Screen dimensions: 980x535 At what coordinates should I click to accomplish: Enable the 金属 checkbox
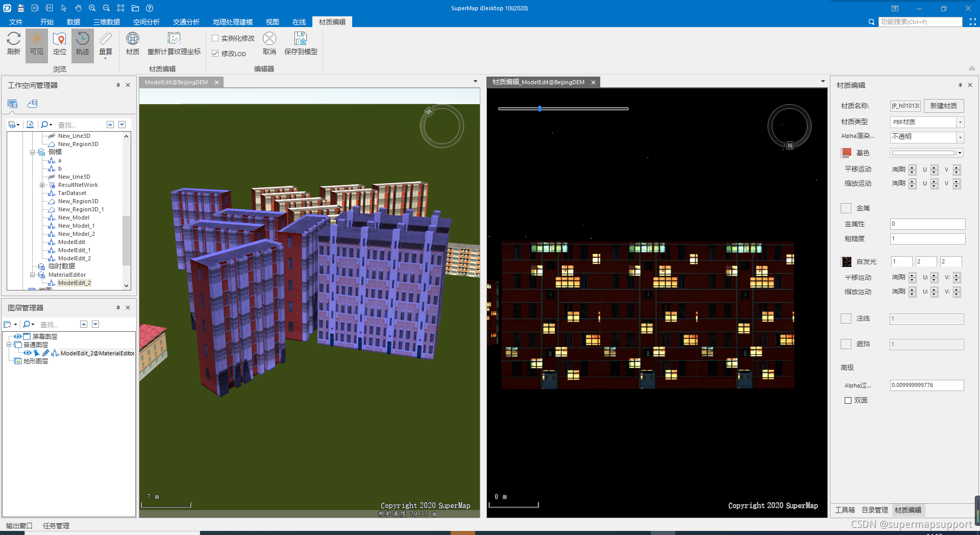click(x=846, y=208)
